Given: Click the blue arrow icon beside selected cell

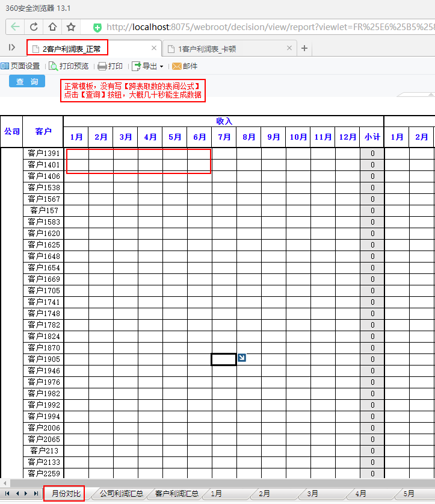Looking at the screenshot, I should point(242,358).
